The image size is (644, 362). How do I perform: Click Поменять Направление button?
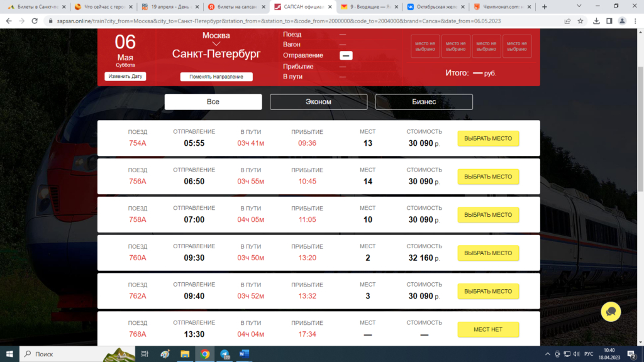[216, 77]
